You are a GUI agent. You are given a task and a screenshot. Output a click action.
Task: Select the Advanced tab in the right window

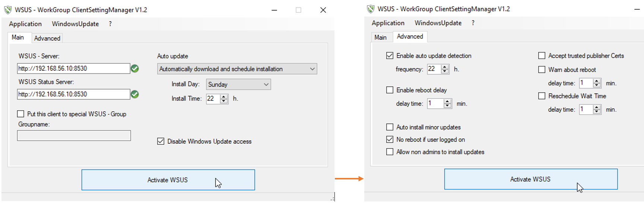[410, 36]
